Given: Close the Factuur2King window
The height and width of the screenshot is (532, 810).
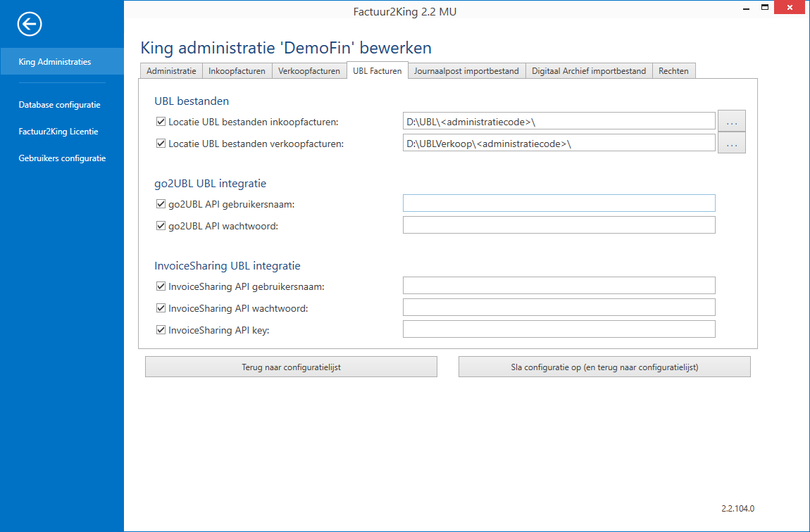Looking at the screenshot, I should [x=790, y=7].
